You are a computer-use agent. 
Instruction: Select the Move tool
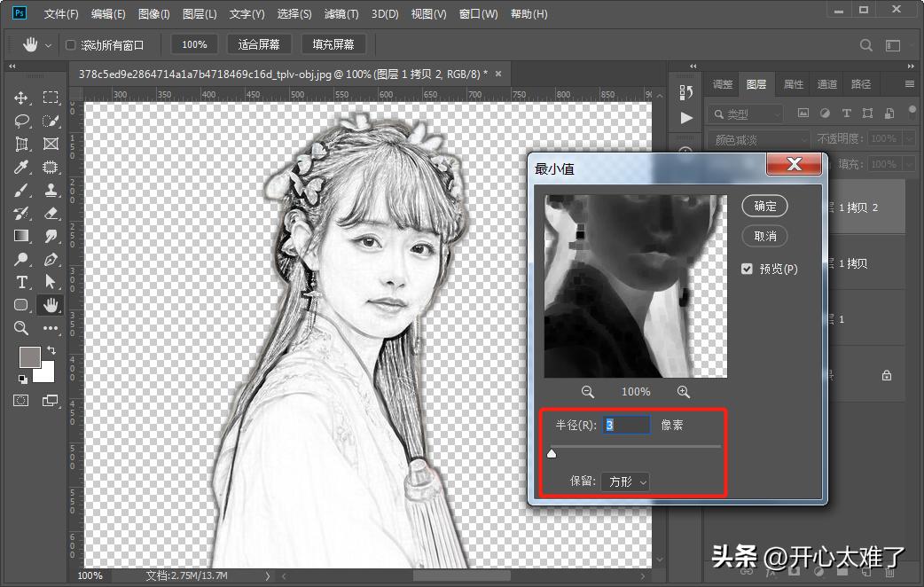[21, 98]
